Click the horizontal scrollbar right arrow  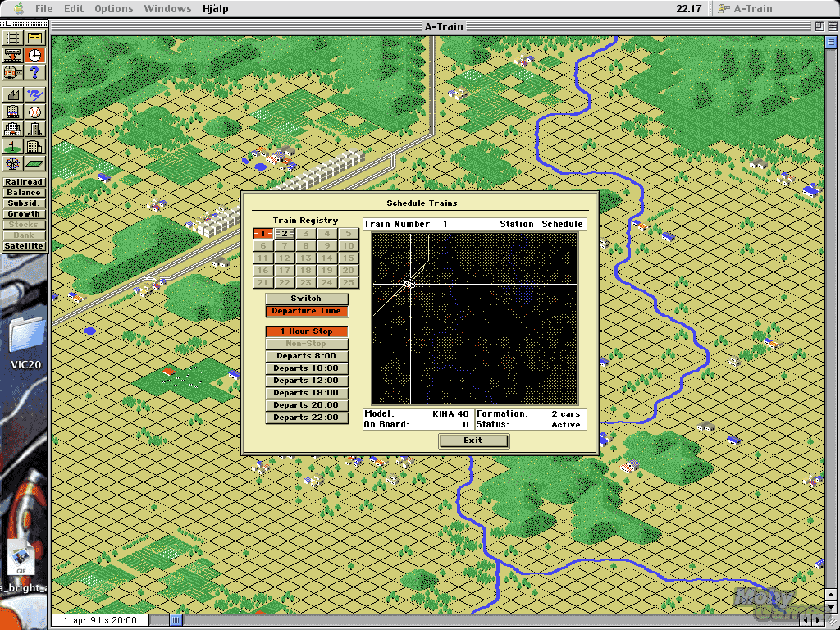(819, 620)
